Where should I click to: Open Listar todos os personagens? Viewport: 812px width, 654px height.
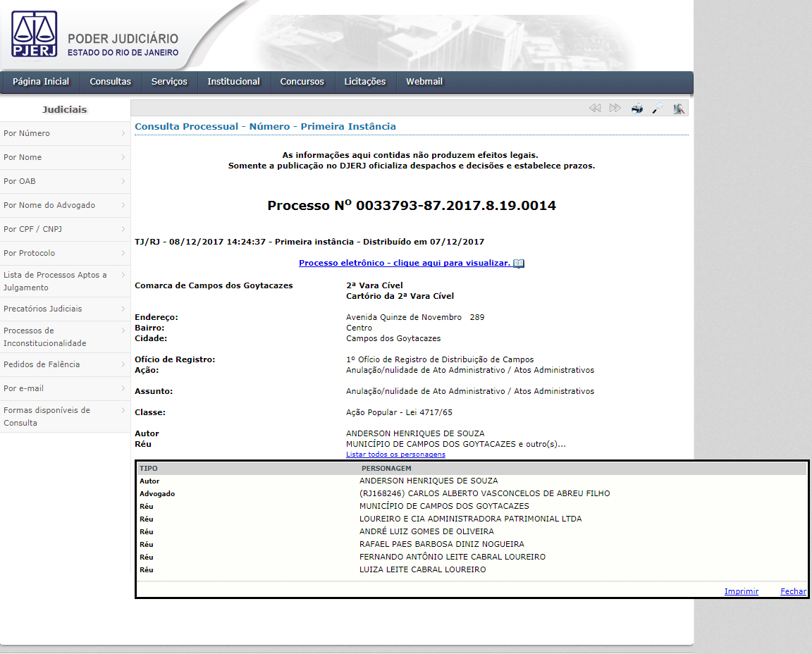click(395, 454)
